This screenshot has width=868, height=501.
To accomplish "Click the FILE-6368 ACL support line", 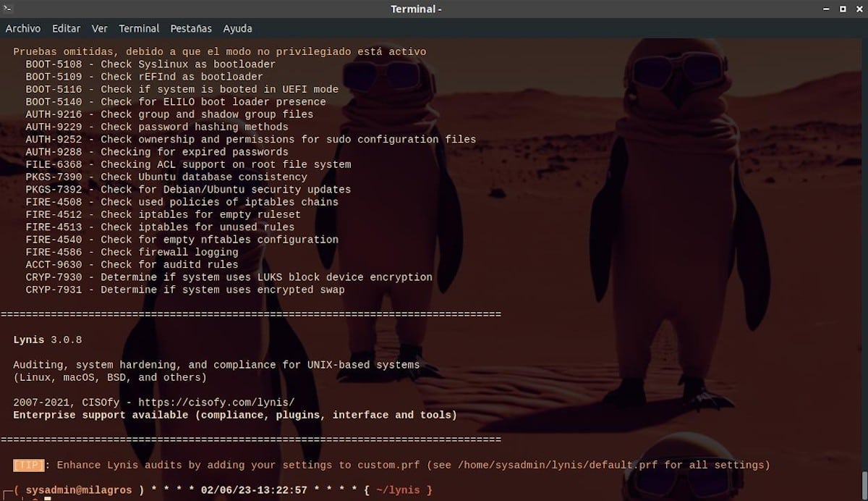I will tap(188, 164).
